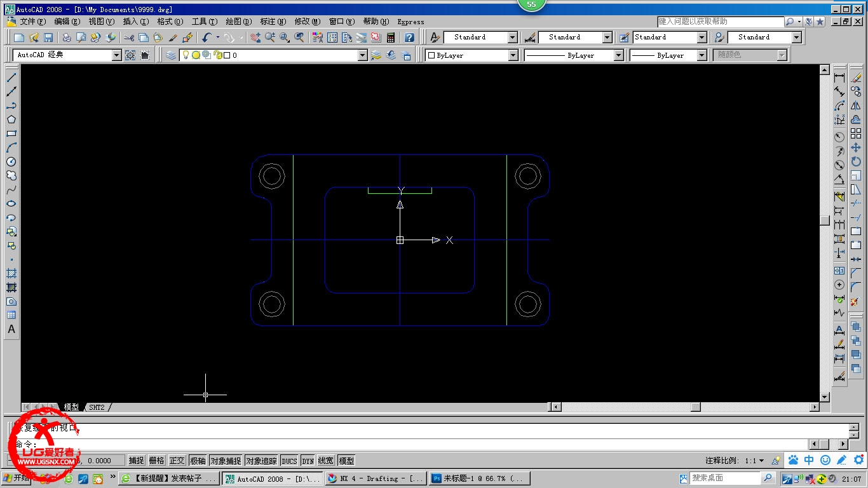This screenshot has height=488, width=868.
Task: Select the Polygon tool
Action: click(11, 119)
